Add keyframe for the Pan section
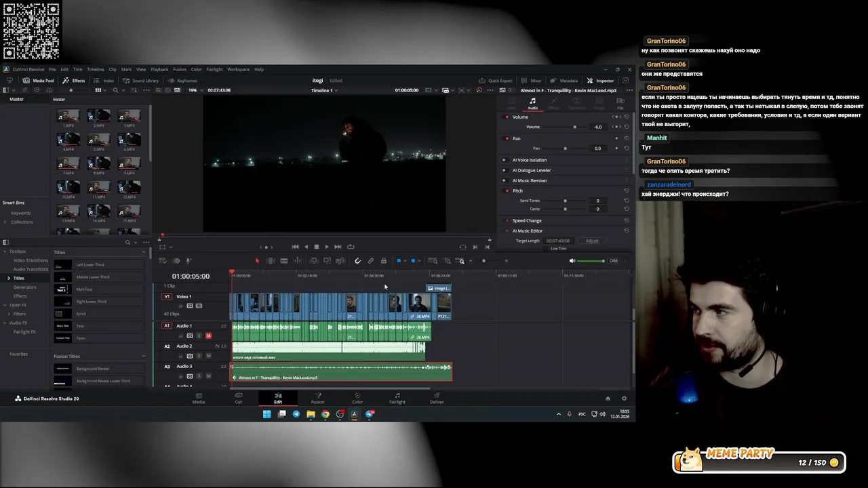The width and height of the screenshot is (868, 488). (616, 138)
